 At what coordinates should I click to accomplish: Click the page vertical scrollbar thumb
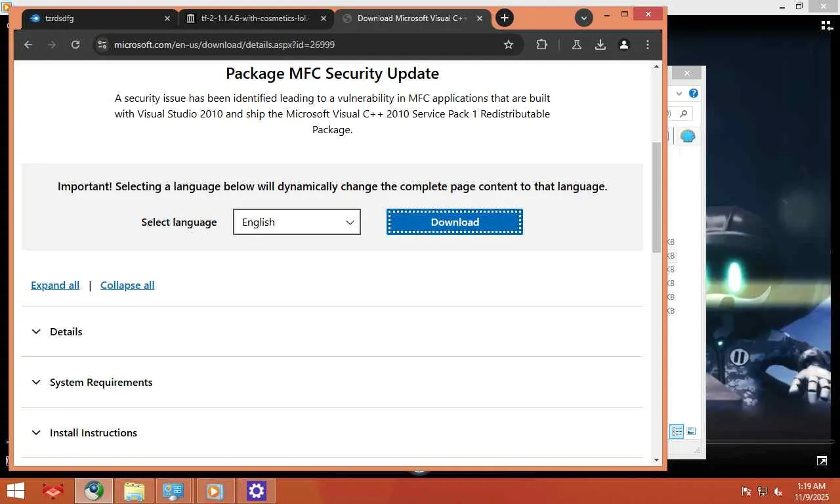coord(656,197)
